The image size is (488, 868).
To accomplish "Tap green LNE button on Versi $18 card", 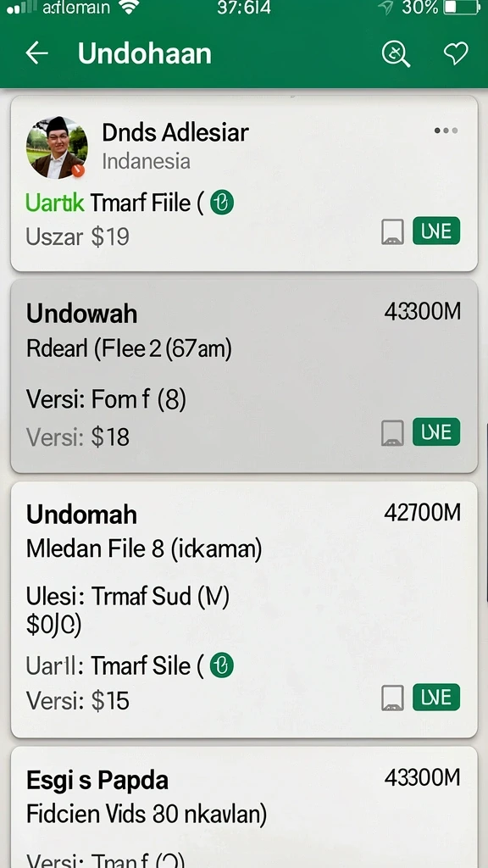I will [x=436, y=432].
